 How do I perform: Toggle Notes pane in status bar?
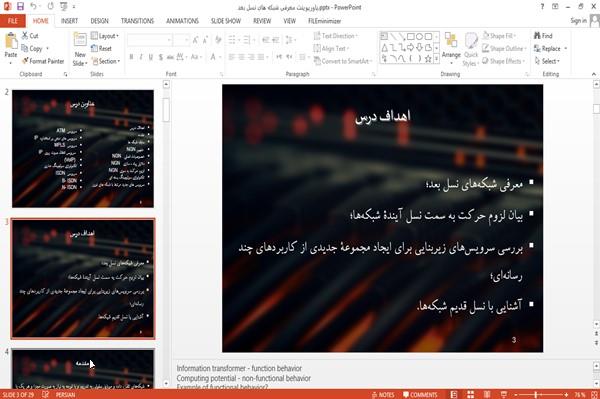tap(383, 395)
